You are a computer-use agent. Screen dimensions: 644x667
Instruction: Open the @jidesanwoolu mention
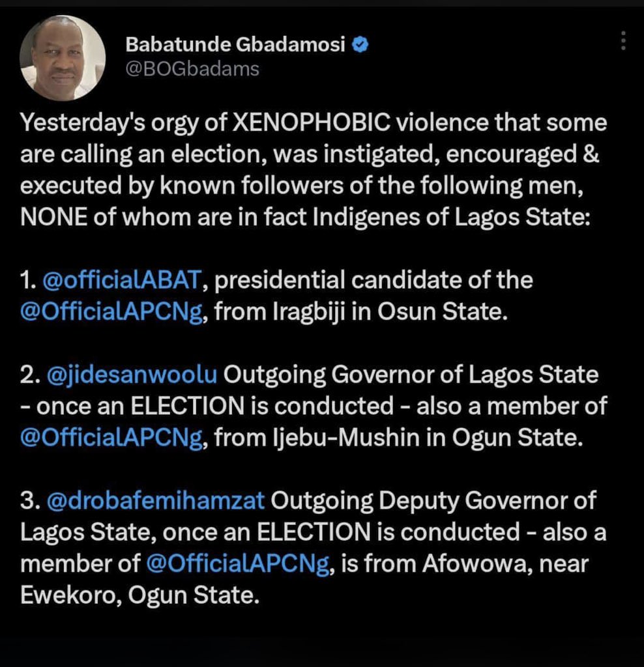[x=132, y=375]
